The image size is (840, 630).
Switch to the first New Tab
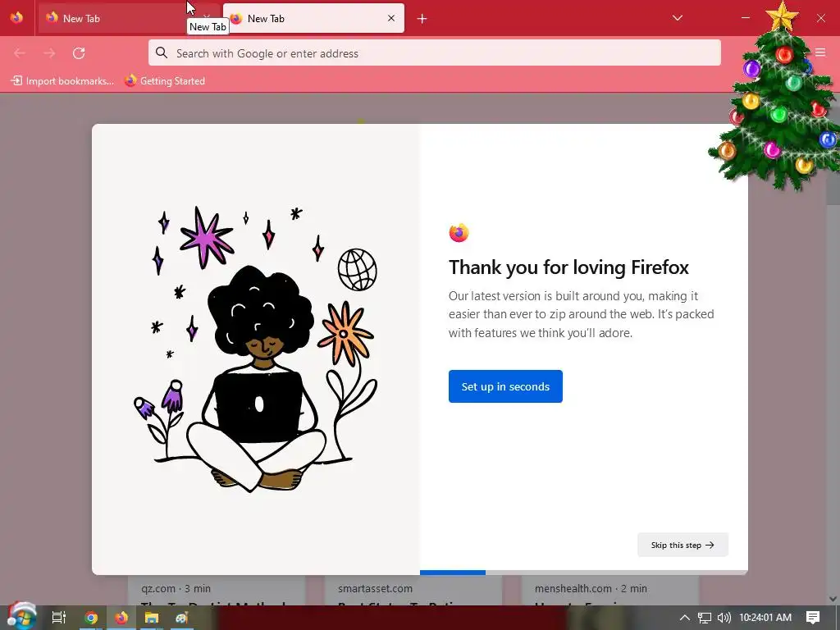[128, 18]
